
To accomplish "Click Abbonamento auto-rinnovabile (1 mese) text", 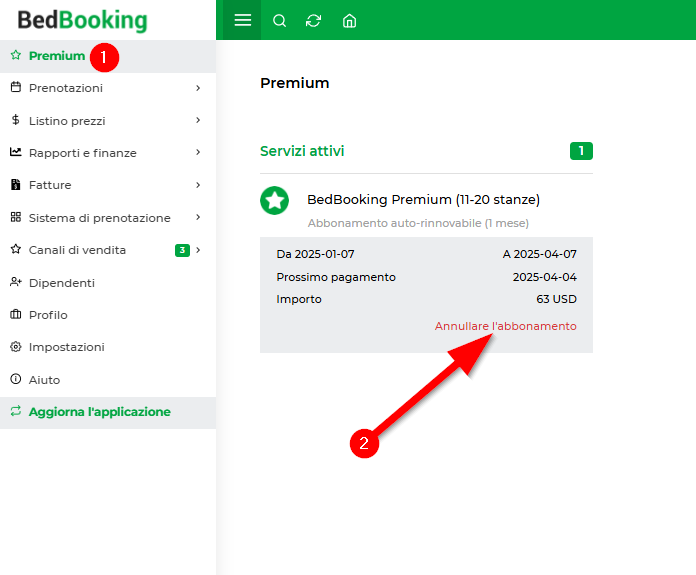I will [x=418, y=223].
